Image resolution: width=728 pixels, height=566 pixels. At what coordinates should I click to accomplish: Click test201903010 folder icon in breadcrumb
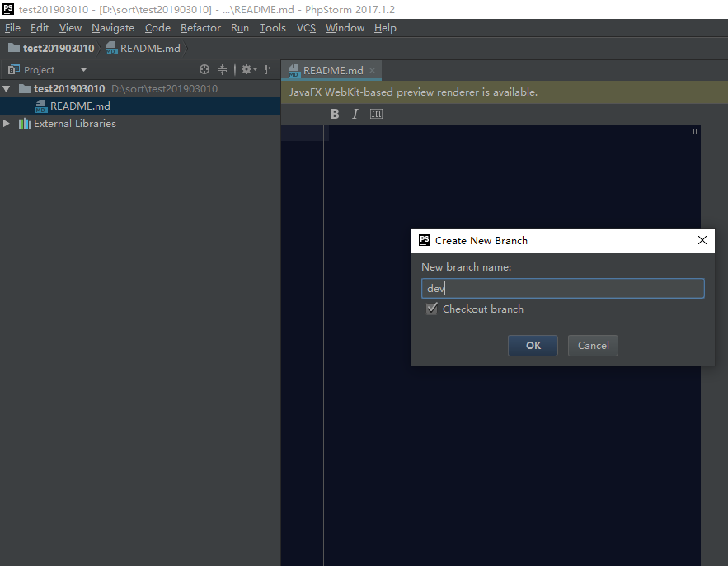pyautogui.click(x=14, y=48)
